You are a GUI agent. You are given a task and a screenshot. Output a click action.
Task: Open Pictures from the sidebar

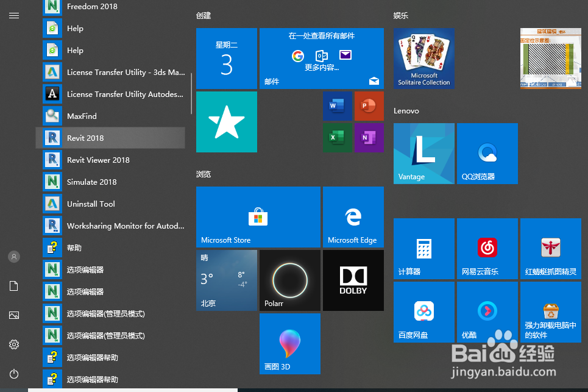pos(14,315)
